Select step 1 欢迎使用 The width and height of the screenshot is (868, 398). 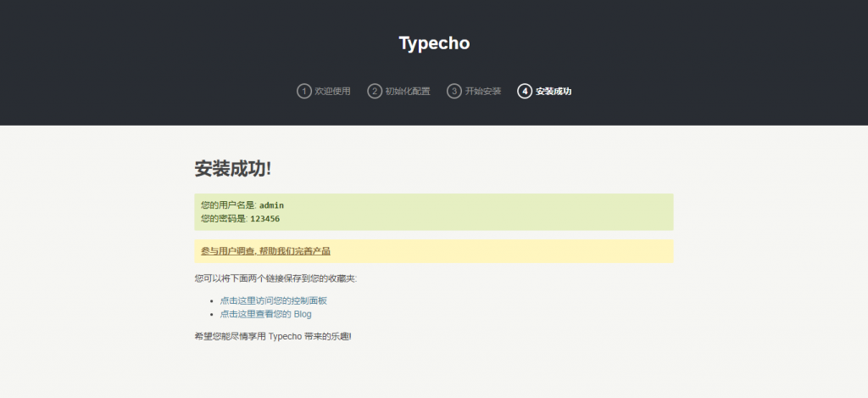tap(324, 91)
